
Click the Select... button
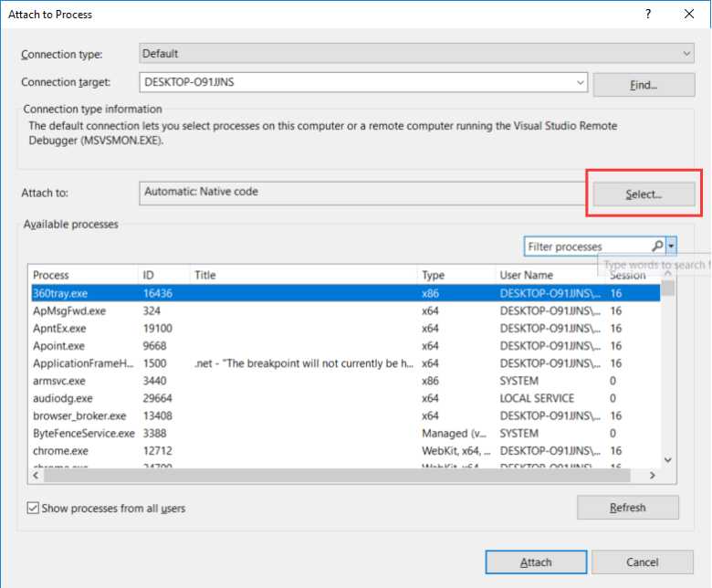[x=644, y=194]
